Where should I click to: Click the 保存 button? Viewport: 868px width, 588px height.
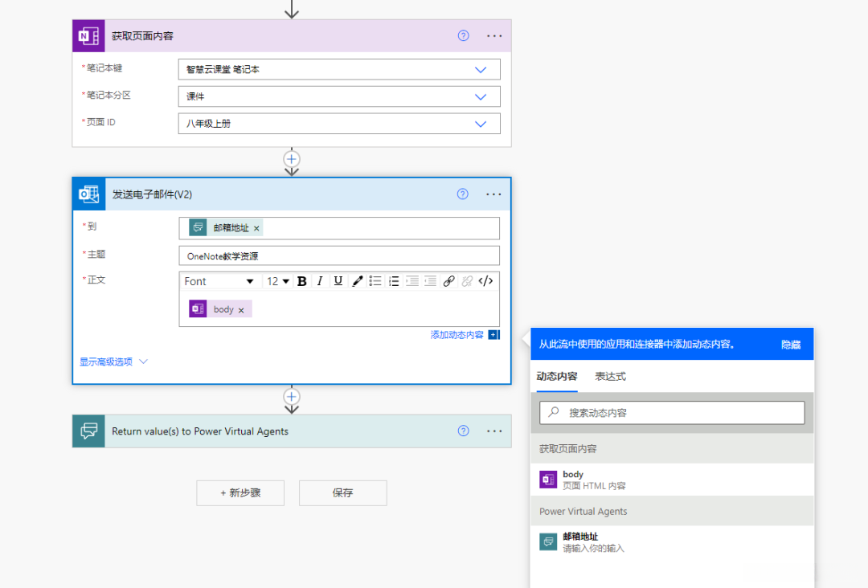click(x=342, y=493)
